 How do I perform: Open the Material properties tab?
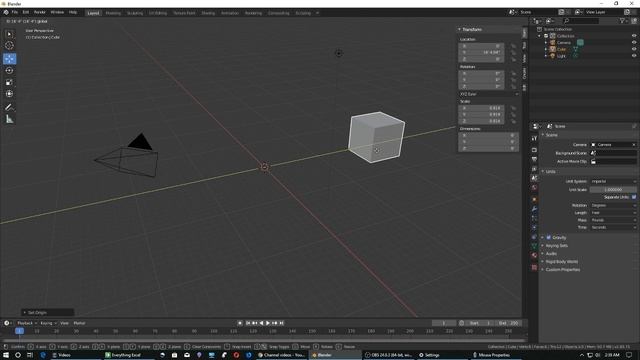(x=534, y=256)
